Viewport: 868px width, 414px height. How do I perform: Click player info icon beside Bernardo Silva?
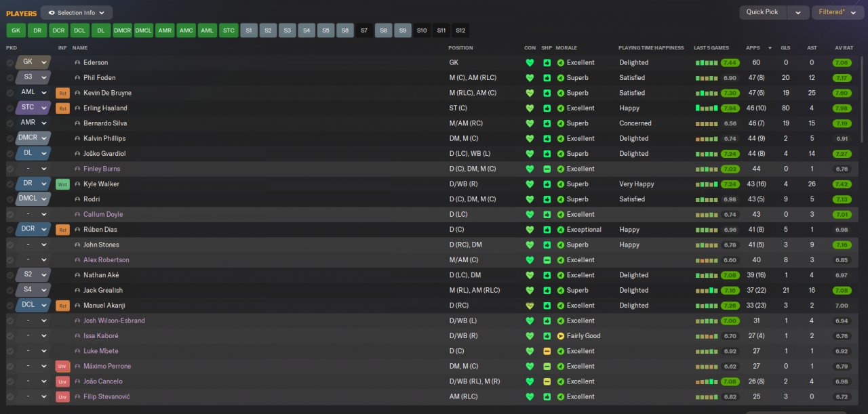[x=77, y=123]
